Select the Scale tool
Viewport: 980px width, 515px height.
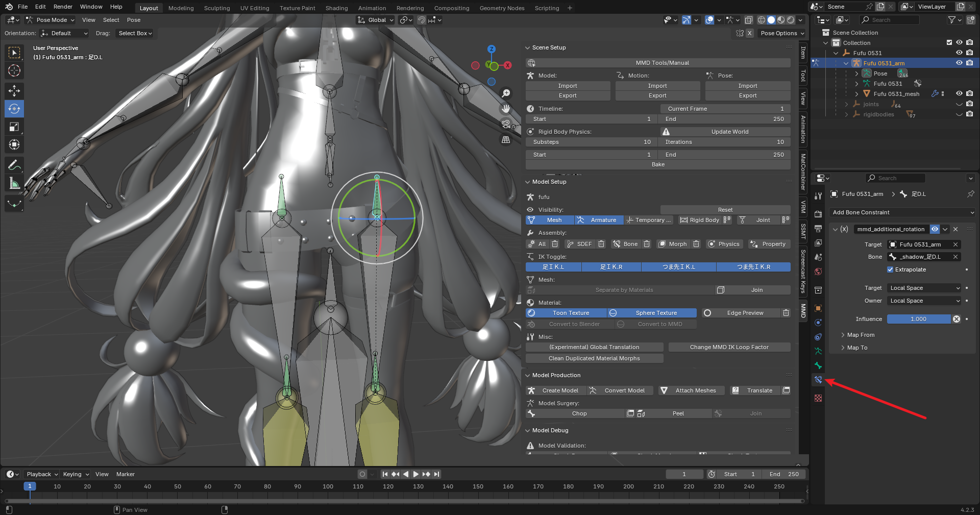[x=14, y=127]
